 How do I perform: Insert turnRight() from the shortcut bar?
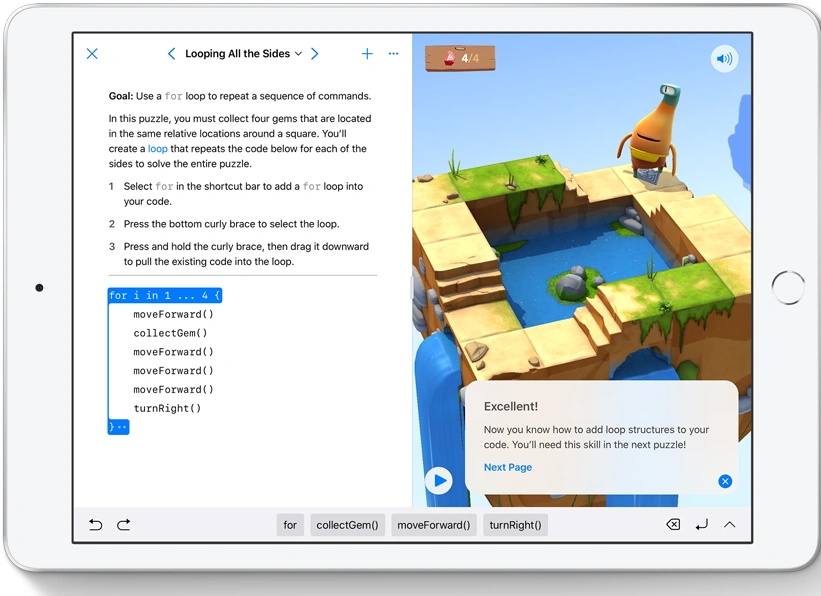click(515, 525)
